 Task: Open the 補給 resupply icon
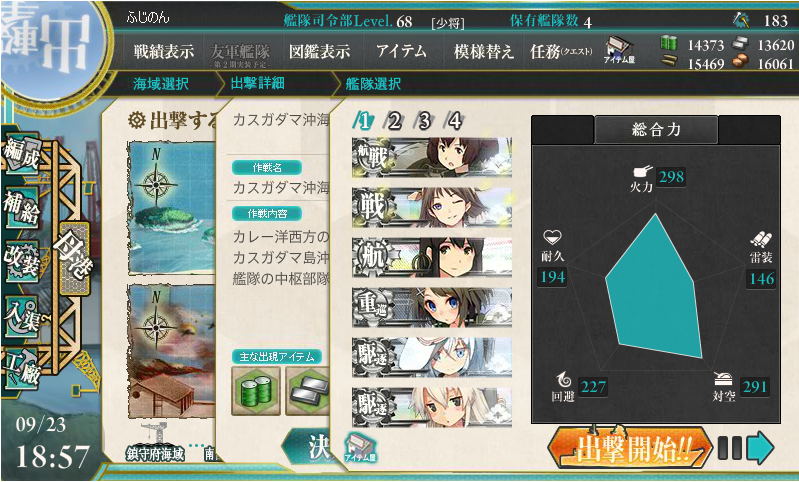pos(21,207)
